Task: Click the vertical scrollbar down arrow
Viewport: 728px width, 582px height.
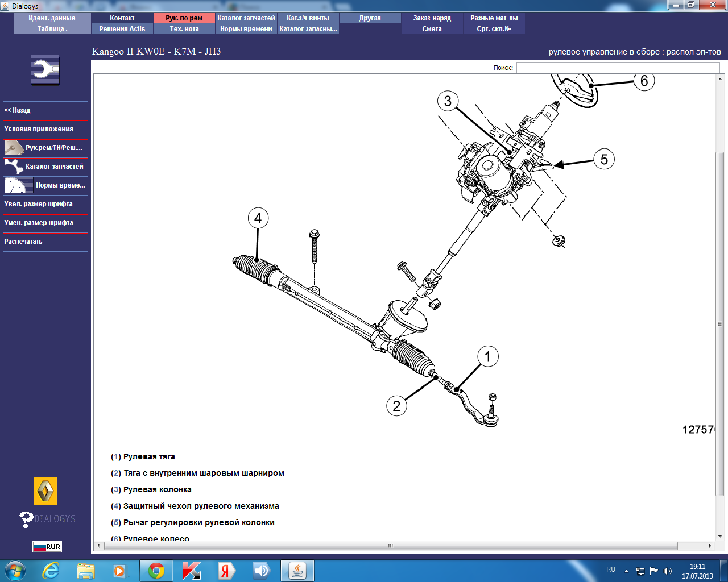Action: pos(720,536)
